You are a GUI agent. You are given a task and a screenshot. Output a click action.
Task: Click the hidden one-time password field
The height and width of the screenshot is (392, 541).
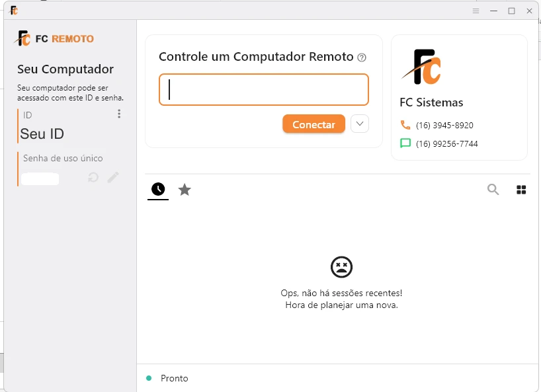click(x=40, y=179)
